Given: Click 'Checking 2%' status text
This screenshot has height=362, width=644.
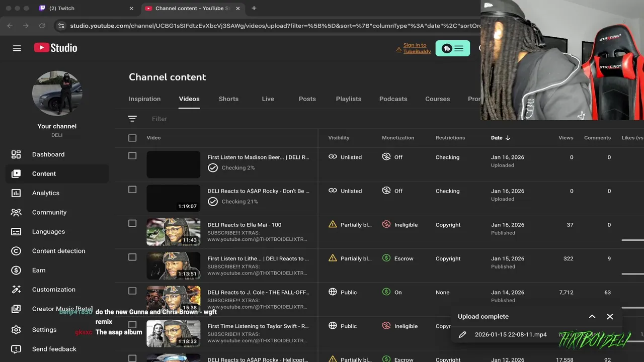Looking at the screenshot, I should click(238, 167).
